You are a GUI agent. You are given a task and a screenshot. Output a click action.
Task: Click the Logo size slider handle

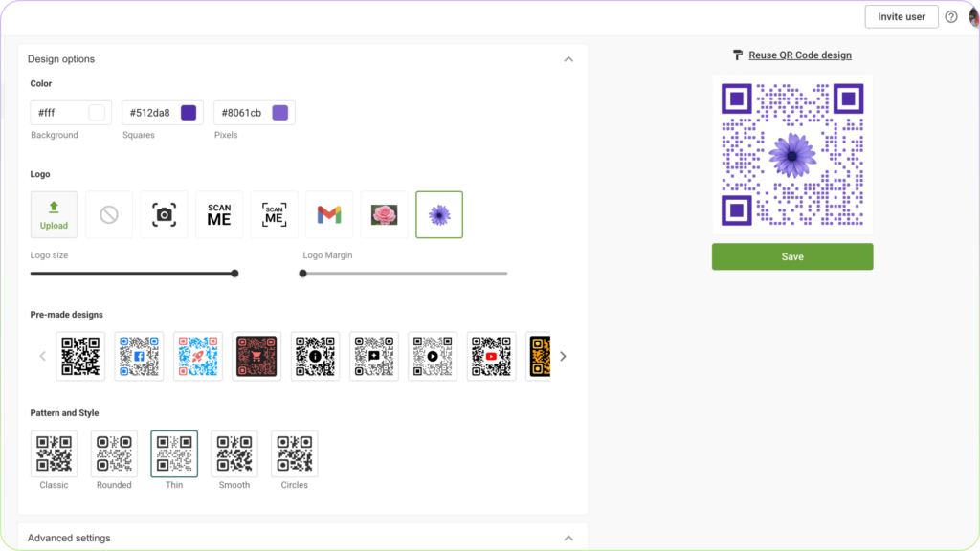(234, 273)
